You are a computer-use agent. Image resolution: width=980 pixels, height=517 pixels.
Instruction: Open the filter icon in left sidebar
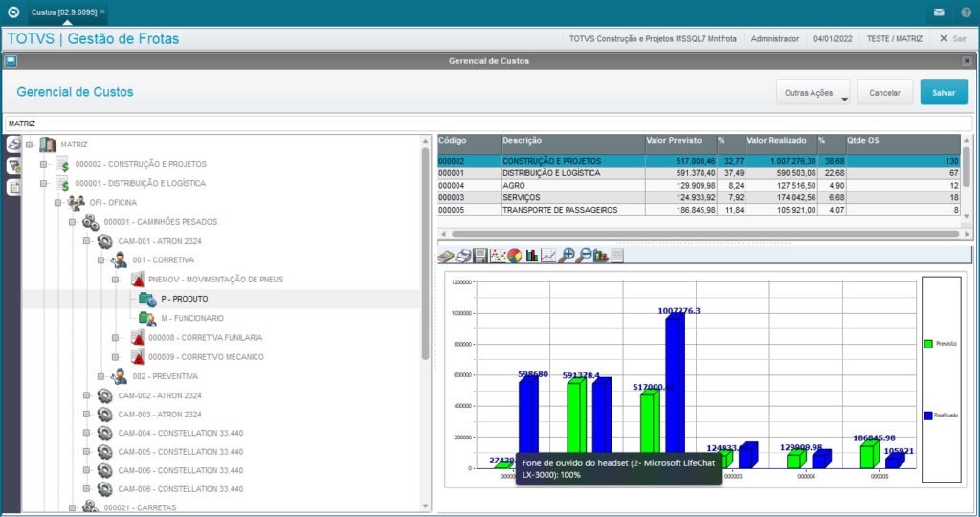[x=13, y=166]
